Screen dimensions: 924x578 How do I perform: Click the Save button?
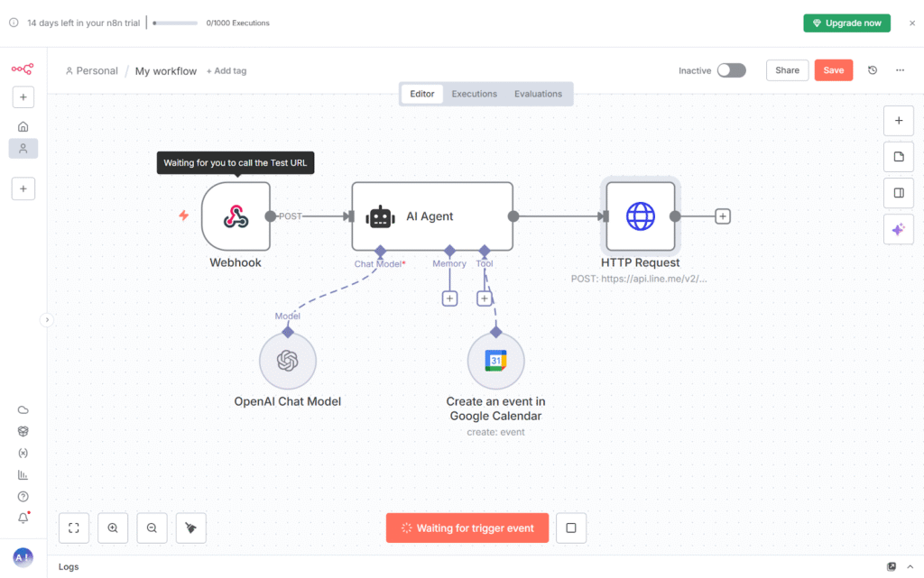pos(833,70)
